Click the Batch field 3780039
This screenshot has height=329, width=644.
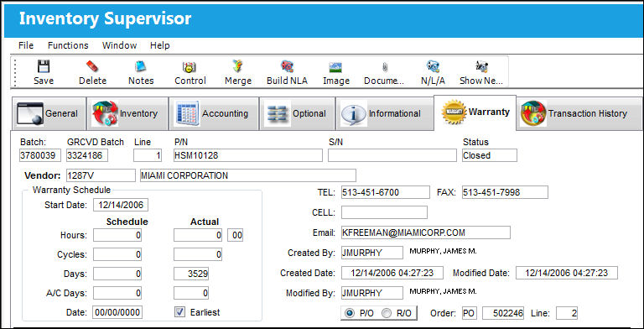pos(40,155)
